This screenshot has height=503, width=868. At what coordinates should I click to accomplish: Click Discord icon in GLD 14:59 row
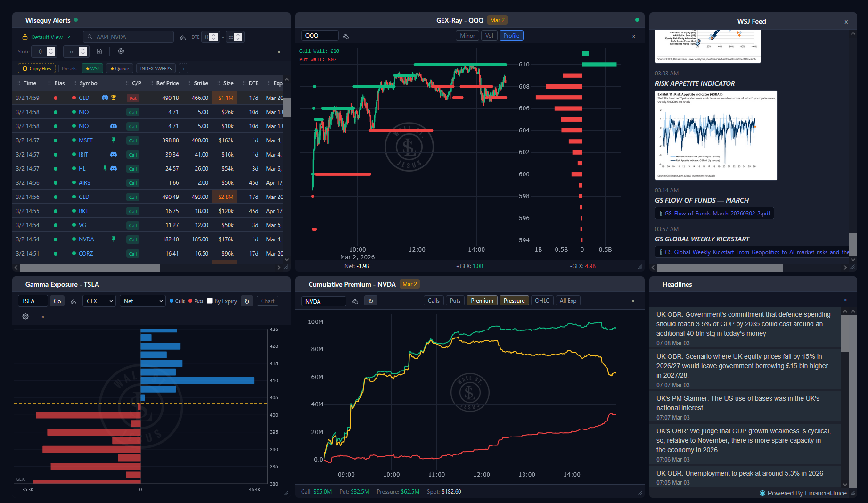pyautogui.click(x=105, y=98)
